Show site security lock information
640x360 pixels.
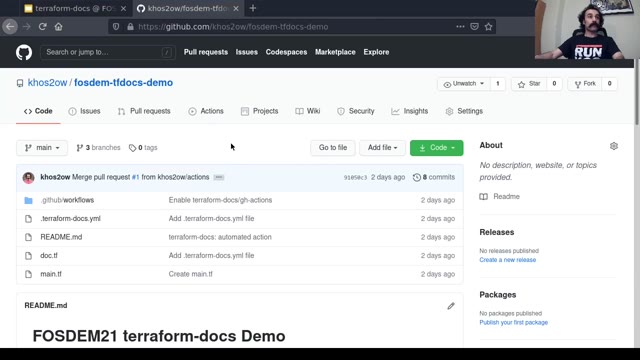130,27
